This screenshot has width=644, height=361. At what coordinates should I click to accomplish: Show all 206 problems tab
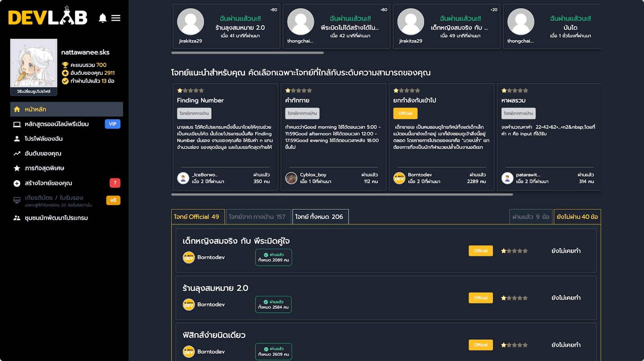(x=320, y=217)
